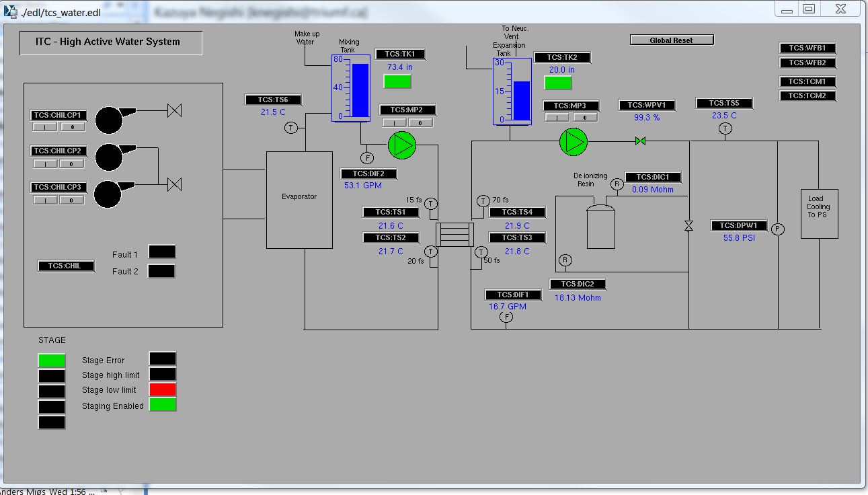The image size is (868, 495).
Task: Click the 53.1 GPM flow reading
Action: point(363,186)
